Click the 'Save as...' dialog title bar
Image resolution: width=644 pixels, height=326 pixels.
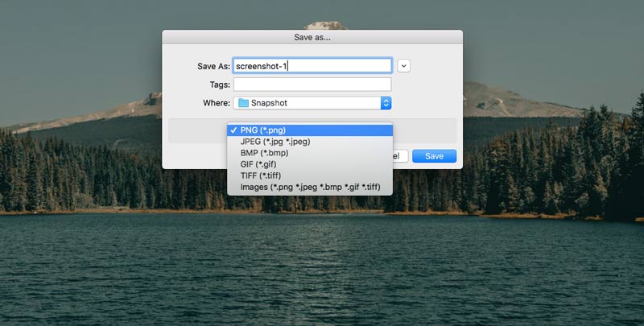point(312,37)
